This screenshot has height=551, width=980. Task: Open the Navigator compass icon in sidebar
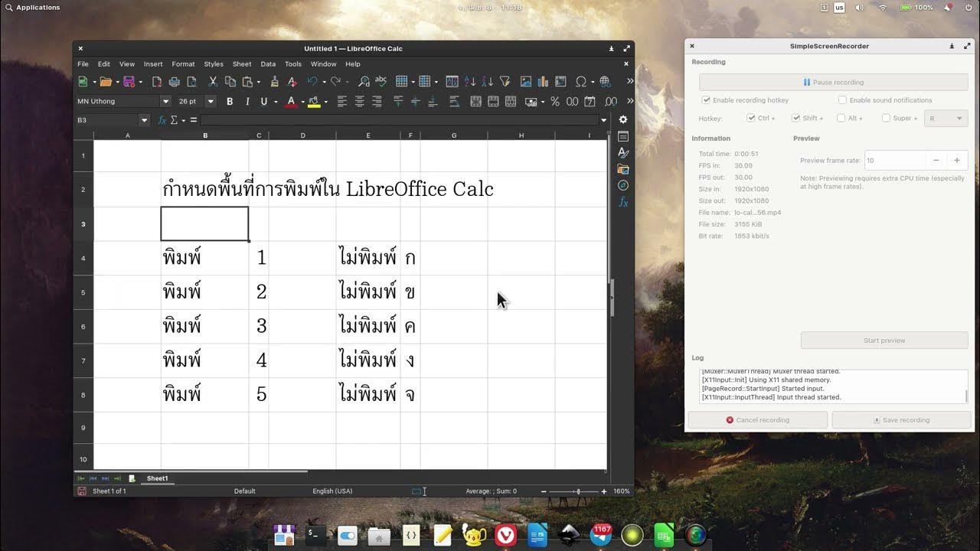(x=623, y=185)
